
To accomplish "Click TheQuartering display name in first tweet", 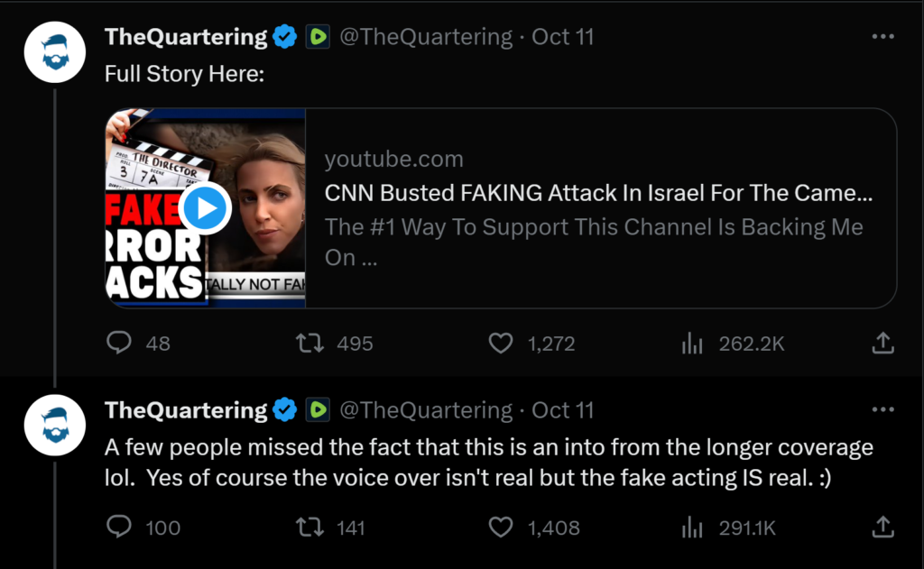I will (x=186, y=37).
